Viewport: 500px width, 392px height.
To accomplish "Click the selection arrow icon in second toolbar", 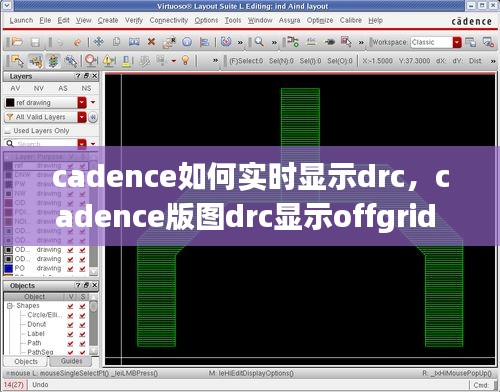I will 17,61.
